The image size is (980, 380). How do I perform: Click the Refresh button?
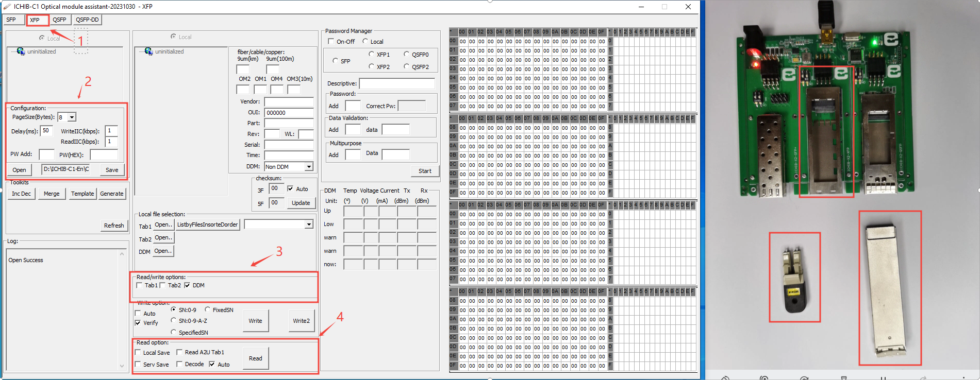(x=114, y=226)
